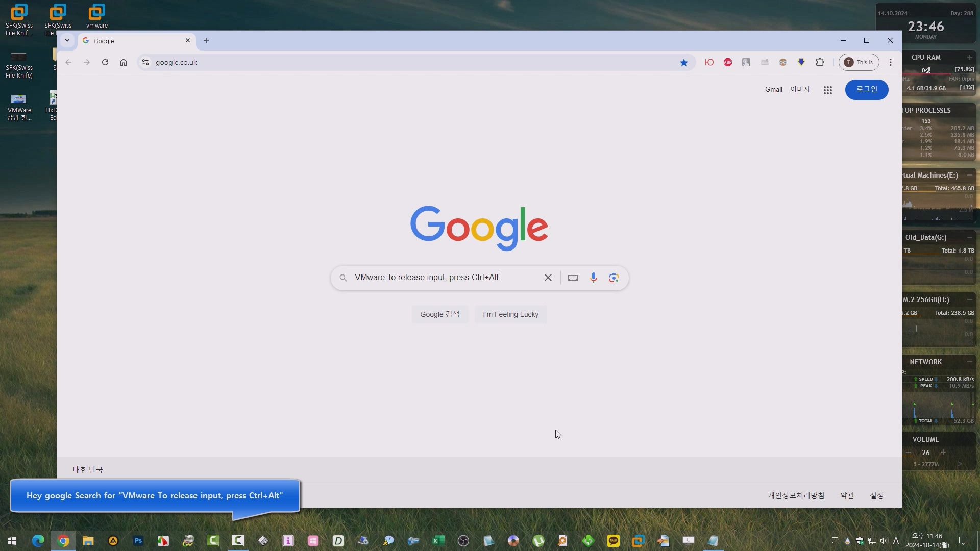980x551 pixels.
Task: Select SFK(Swiss File Knife) desktop icon
Action: coord(19,65)
